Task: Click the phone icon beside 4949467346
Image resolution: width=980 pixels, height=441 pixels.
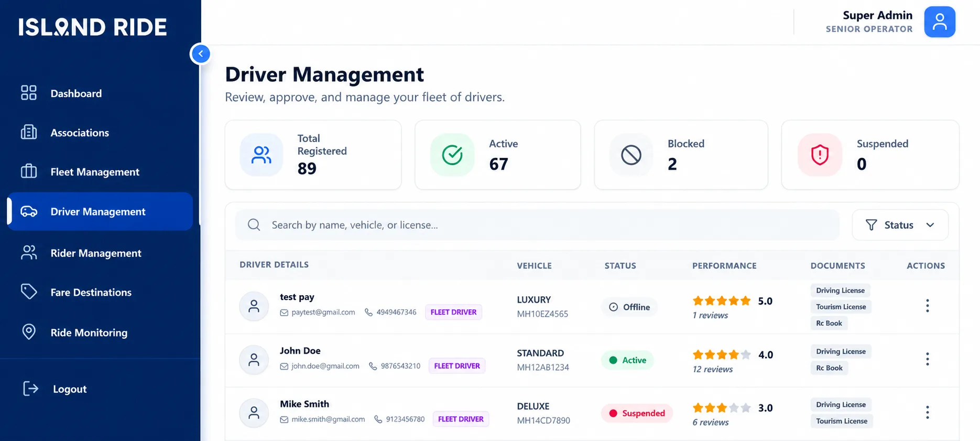Action: pos(369,313)
